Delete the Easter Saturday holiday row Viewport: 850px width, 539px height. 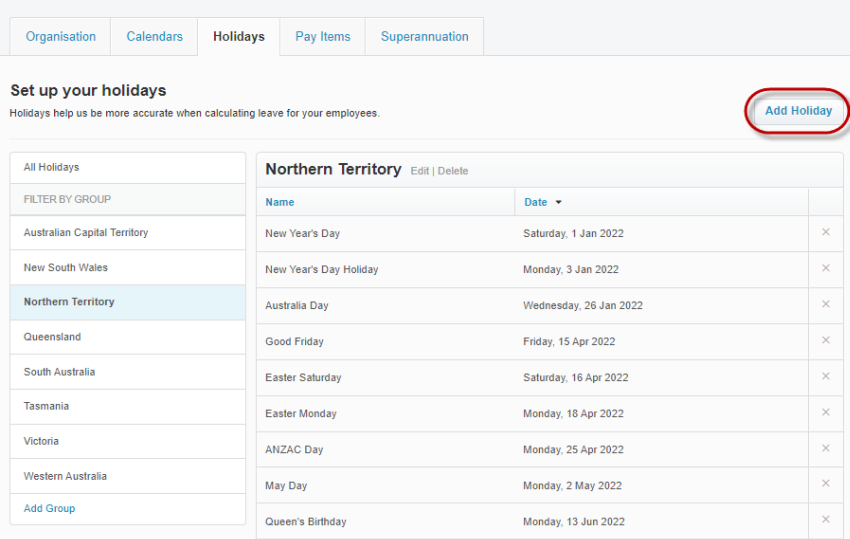pos(825,376)
